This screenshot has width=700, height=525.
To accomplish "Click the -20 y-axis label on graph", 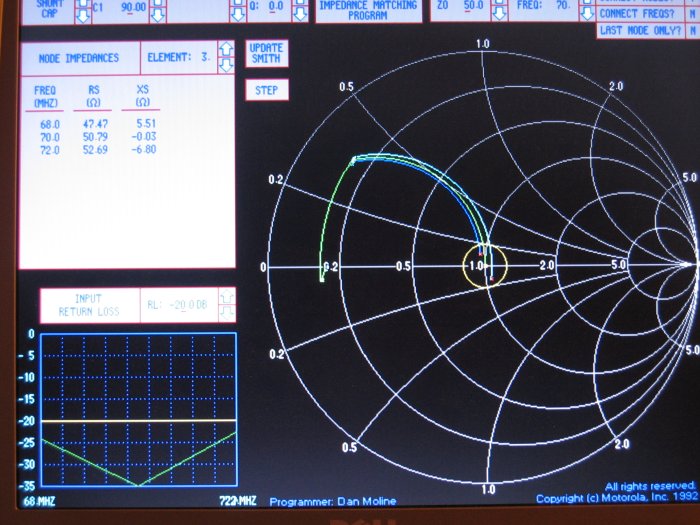I will tap(27, 421).
